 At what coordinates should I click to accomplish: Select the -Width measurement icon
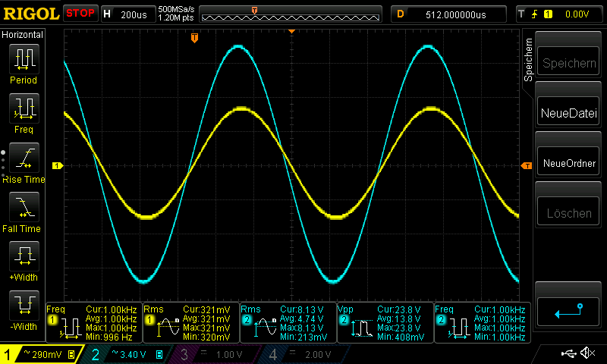pos(24,305)
